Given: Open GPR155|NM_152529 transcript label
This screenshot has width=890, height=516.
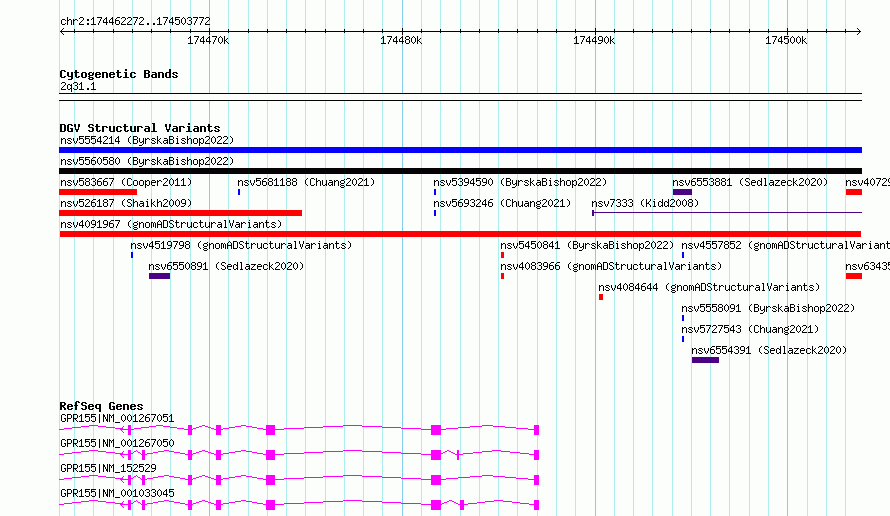Looking at the screenshot, I should 108,468.
